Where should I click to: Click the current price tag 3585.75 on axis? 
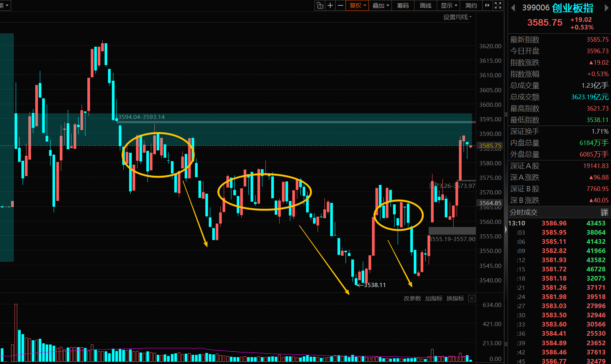click(490, 145)
